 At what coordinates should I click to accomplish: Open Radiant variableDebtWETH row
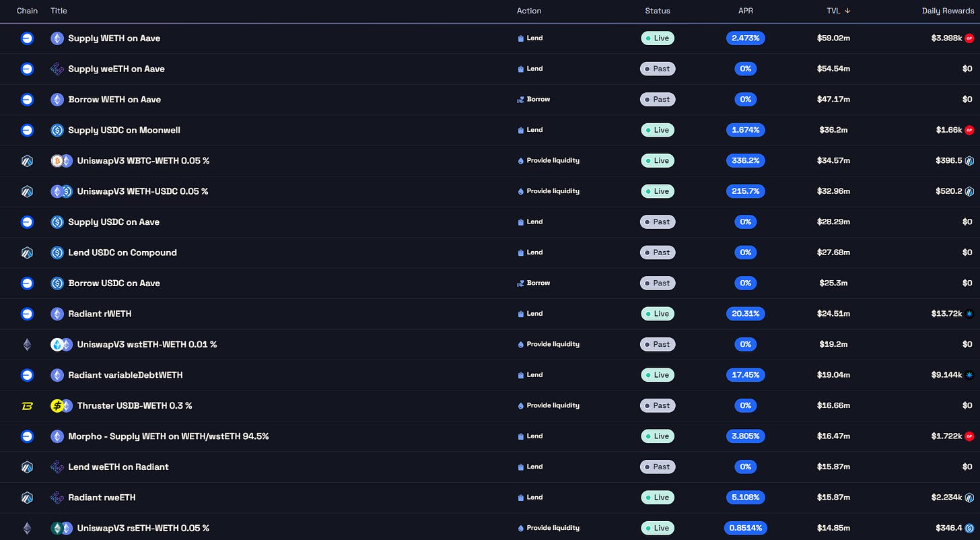pyautogui.click(x=490, y=375)
